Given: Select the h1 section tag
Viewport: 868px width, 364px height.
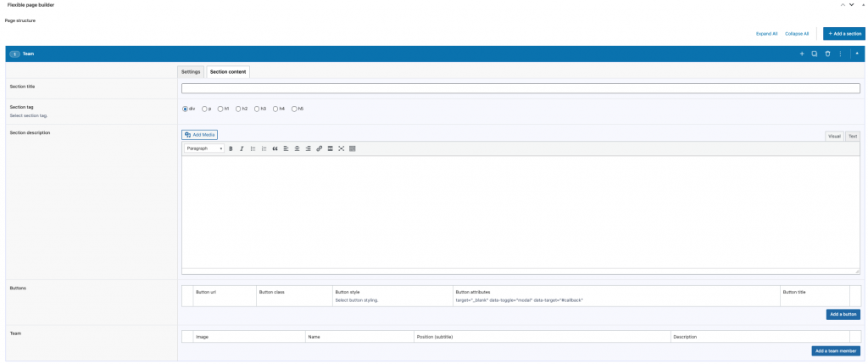Looking at the screenshot, I should (220, 109).
